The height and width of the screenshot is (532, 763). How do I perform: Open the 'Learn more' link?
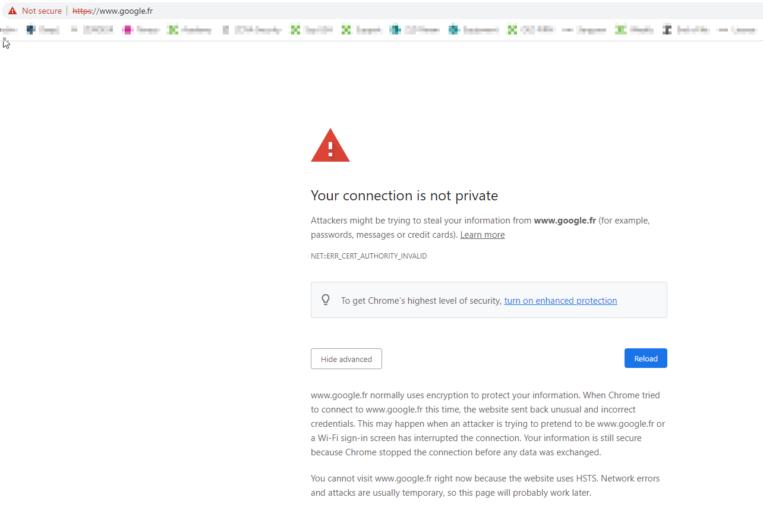(x=482, y=234)
